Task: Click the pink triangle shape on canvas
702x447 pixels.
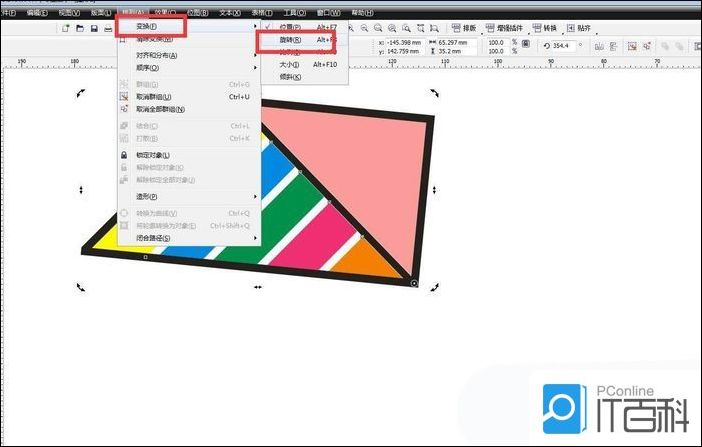Action: click(367, 170)
